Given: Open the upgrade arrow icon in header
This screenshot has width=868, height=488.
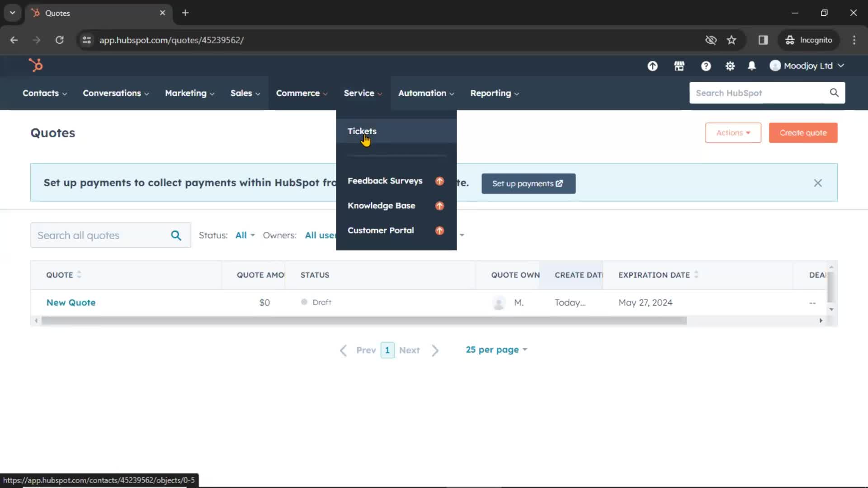Looking at the screenshot, I should click(652, 66).
